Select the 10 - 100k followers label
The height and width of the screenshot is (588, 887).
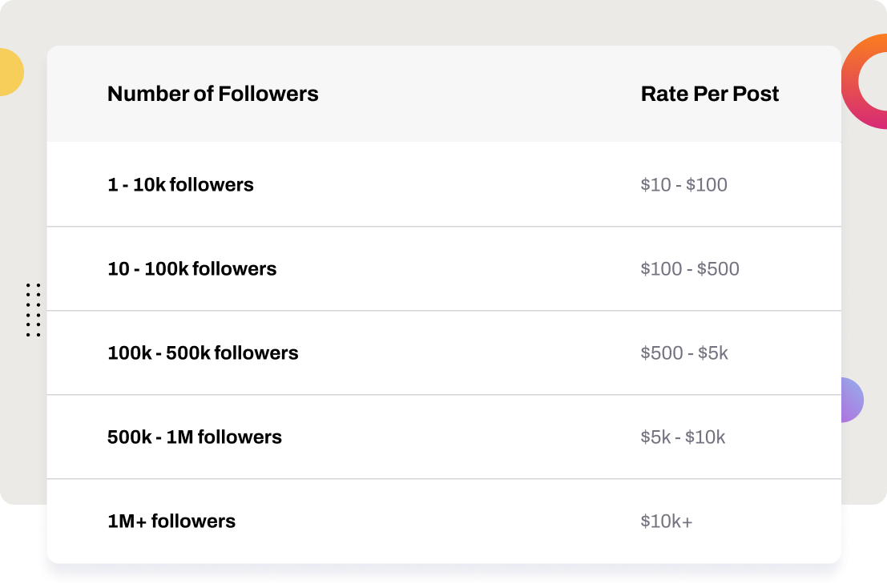pos(192,269)
